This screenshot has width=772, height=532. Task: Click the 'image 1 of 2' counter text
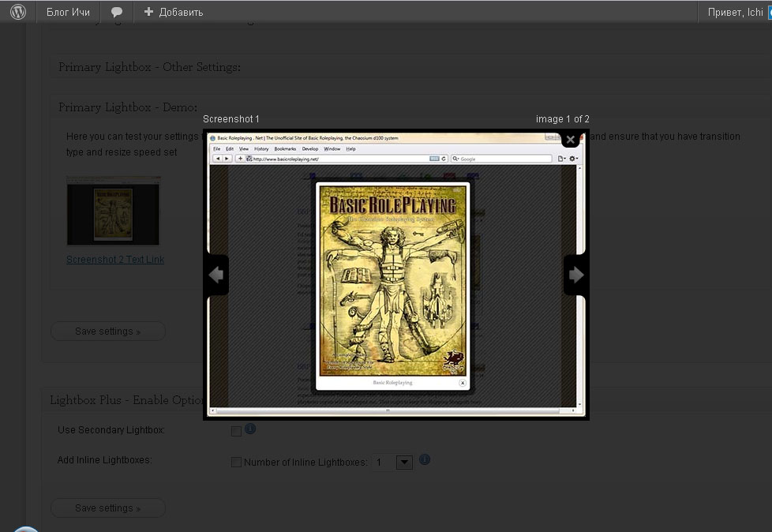(x=562, y=119)
